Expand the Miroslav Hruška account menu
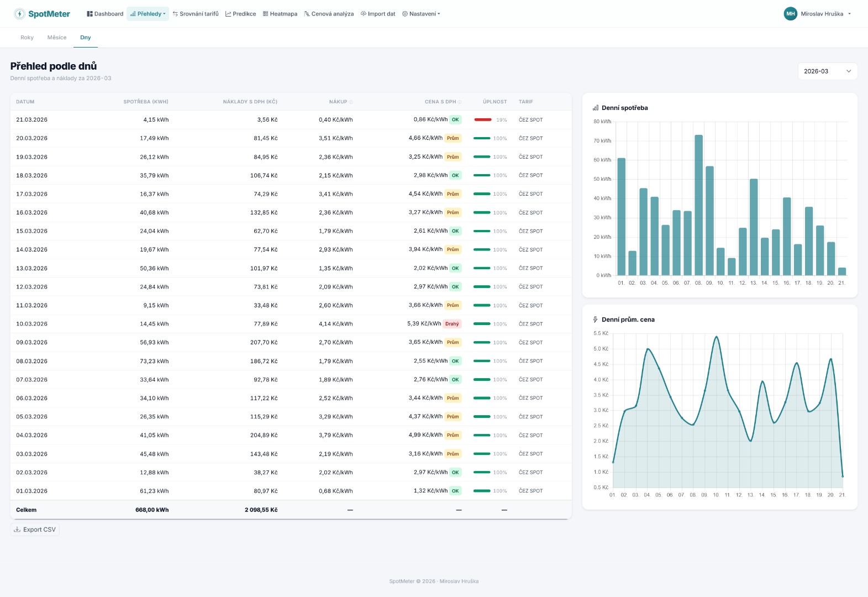 tap(825, 14)
